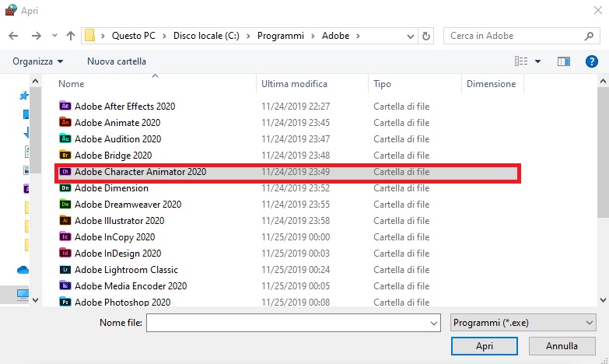Toggle the preview pane icon
The image size is (609, 364).
tap(564, 61)
